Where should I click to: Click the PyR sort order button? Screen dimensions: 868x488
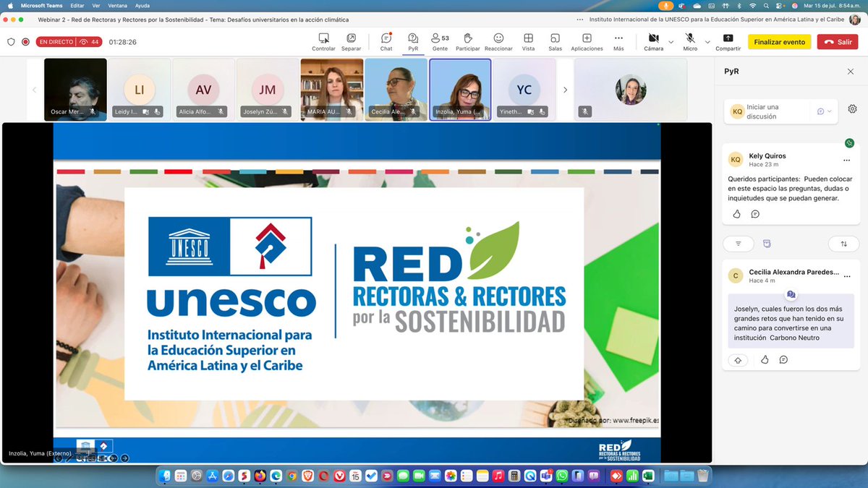(843, 244)
